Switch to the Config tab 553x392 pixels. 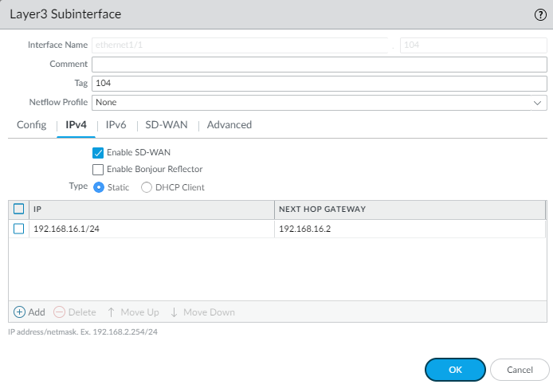point(32,125)
